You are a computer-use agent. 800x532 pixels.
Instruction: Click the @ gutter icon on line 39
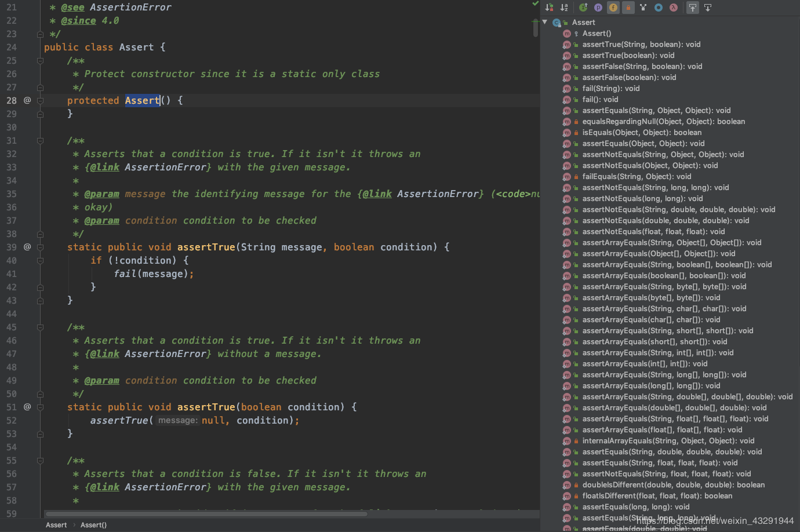27,247
